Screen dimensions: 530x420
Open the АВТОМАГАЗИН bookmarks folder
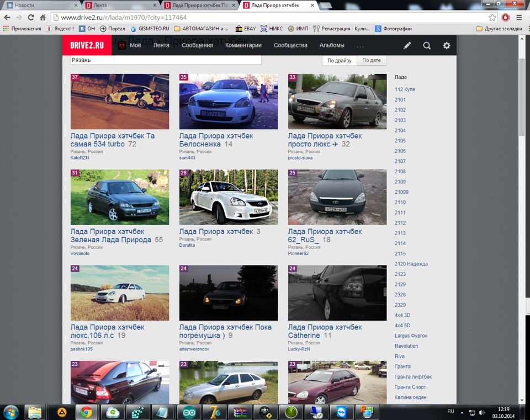click(x=201, y=29)
